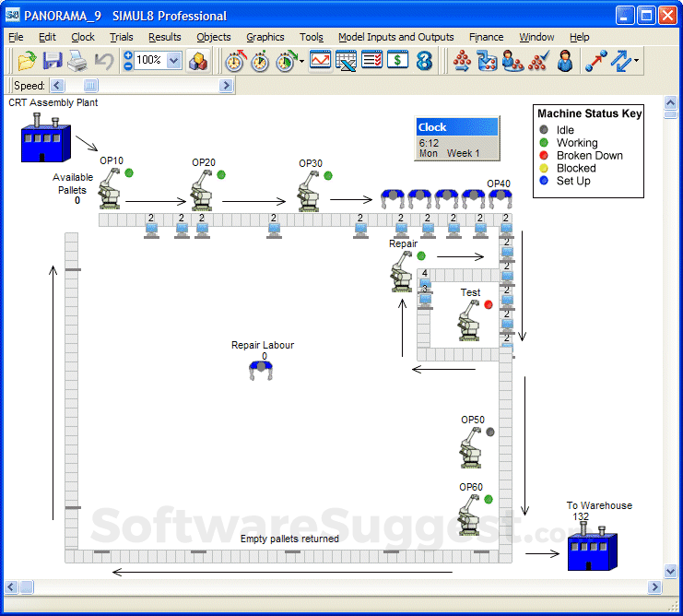Screen dimensions: 683x616
Task: Expand the dropdown arrow at toolbar's right end
Action: [637, 62]
